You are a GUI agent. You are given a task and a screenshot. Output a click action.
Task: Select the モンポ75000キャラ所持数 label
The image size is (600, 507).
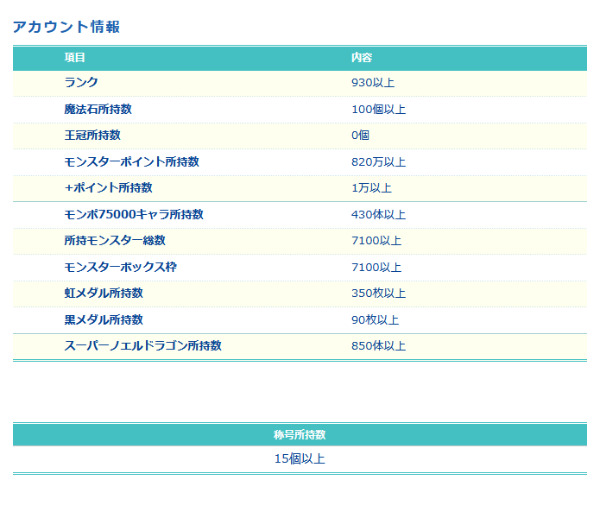(134, 214)
